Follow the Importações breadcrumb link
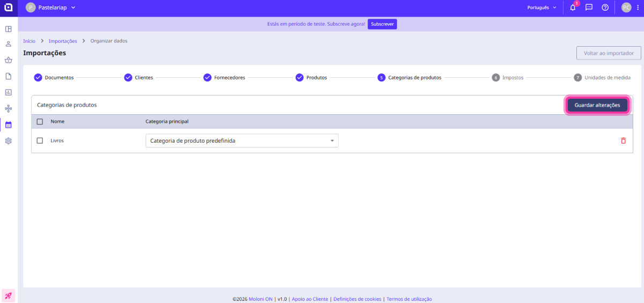Viewport: 644px width, 303px height. pyautogui.click(x=63, y=41)
